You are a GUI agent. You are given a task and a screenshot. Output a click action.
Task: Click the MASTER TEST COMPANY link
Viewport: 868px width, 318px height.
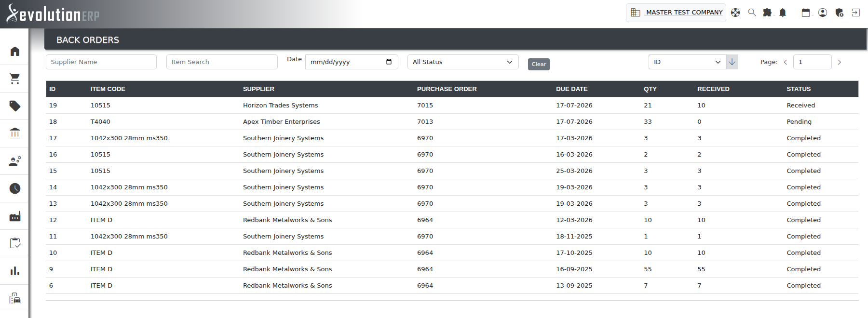[684, 13]
